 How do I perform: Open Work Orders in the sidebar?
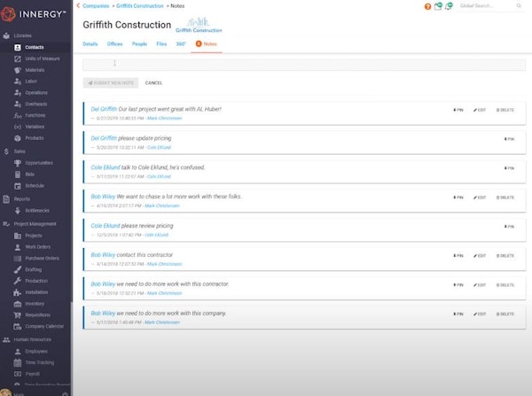coord(37,247)
